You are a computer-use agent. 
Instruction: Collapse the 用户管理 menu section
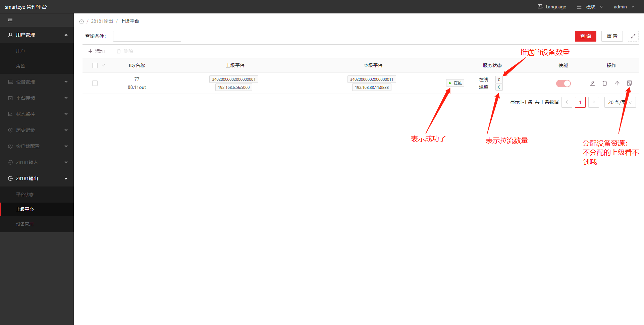coord(37,35)
